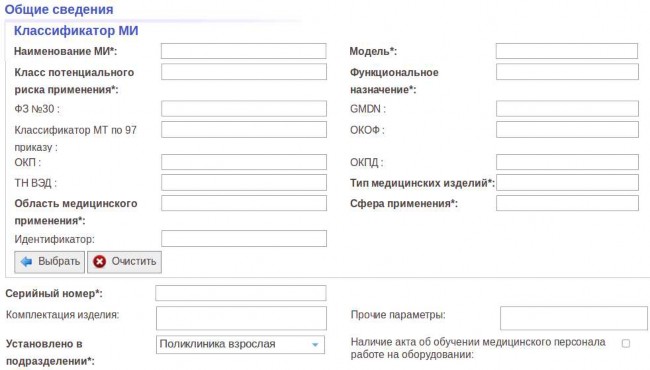Select the ОКПД input field

(x=567, y=162)
